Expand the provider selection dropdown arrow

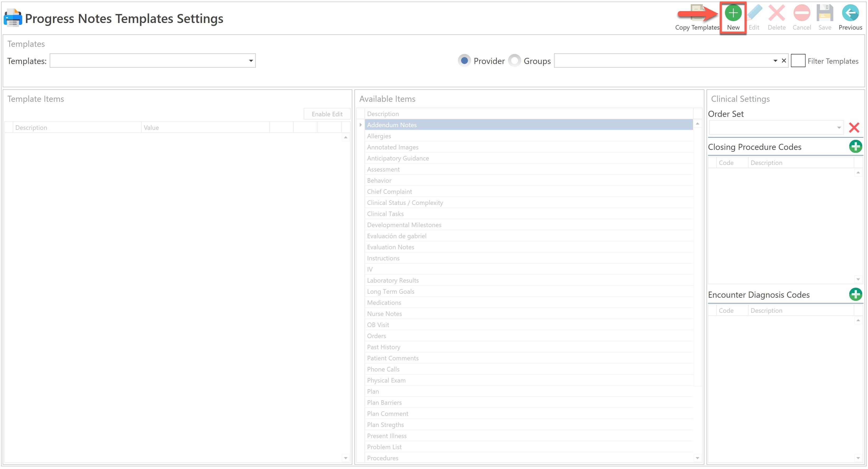point(775,61)
